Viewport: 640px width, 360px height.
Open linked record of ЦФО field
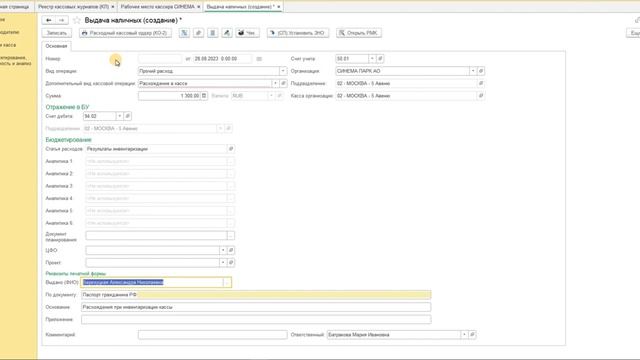[231, 250]
